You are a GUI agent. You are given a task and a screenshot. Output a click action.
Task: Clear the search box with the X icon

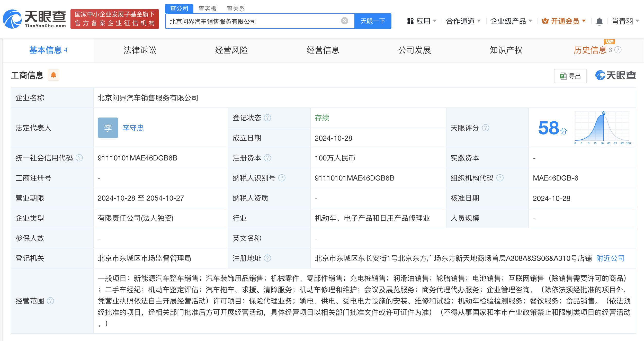pos(344,21)
